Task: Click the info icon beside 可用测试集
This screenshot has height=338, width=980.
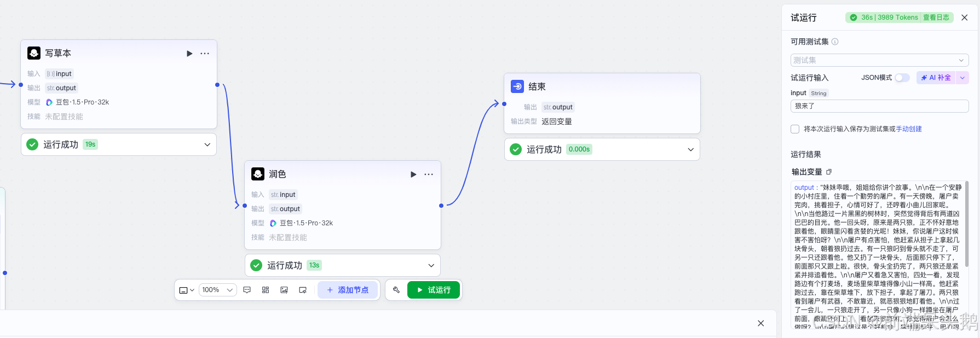Action: pyautogui.click(x=835, y=42)
